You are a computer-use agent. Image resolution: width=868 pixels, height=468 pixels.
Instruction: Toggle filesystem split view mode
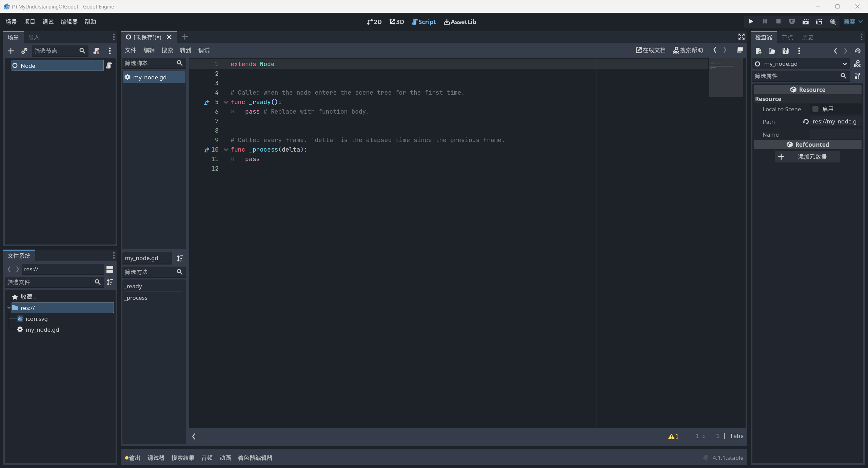[110, 269]
